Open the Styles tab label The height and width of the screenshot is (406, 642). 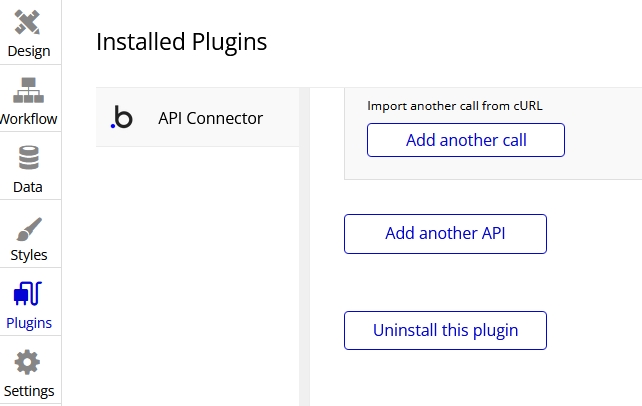pos(28,255)
